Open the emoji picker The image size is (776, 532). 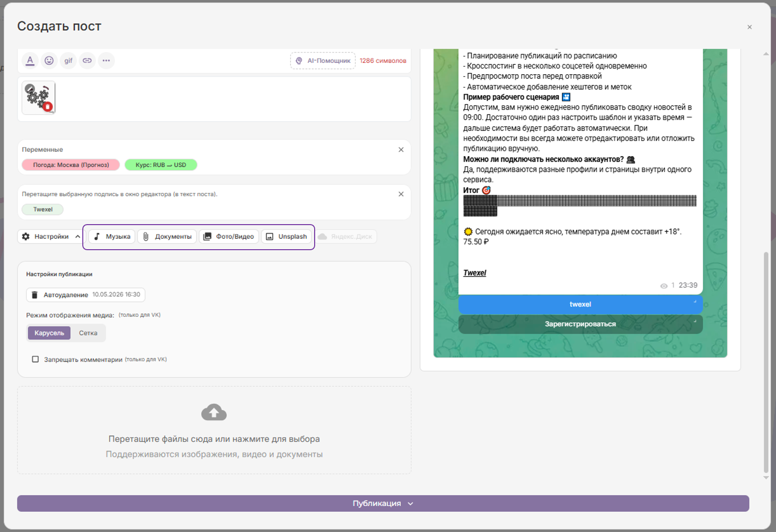tap(49, 61)
